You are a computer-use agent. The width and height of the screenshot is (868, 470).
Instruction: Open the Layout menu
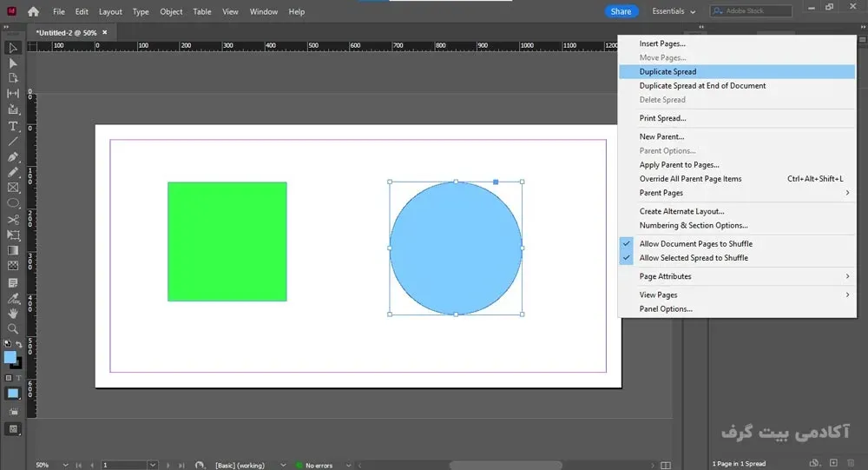pyautogui.click(x=110, y=11)
